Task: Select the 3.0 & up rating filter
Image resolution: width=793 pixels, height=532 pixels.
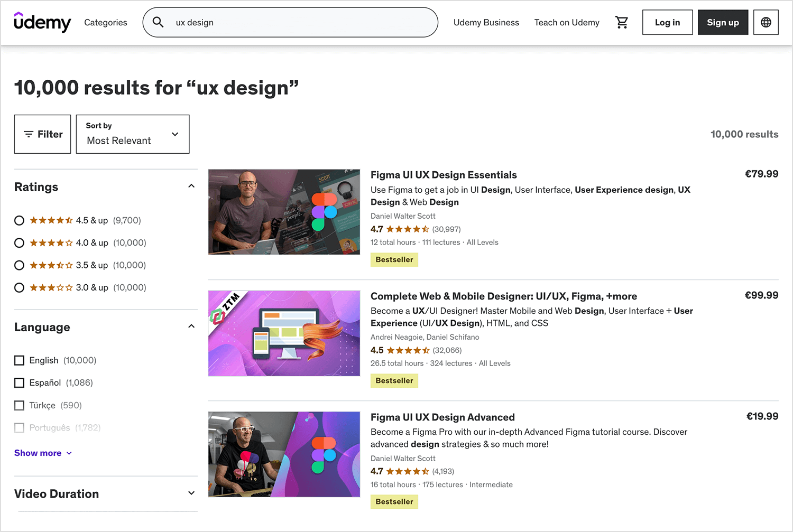Action: click(19, 287)
